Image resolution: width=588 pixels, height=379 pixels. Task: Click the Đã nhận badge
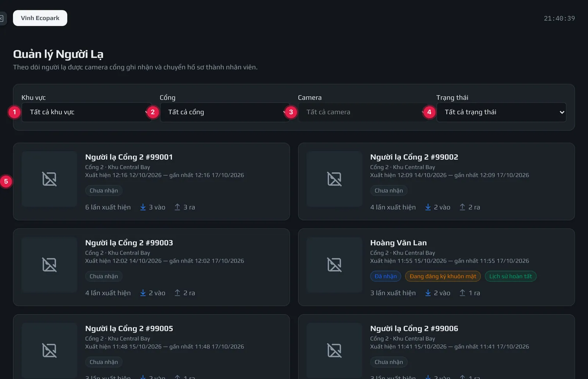(x=386, y=276)
